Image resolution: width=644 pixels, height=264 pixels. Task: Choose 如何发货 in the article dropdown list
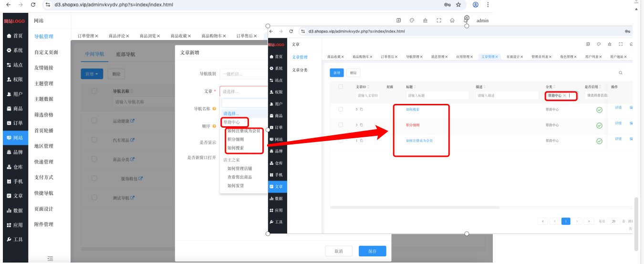(x=236, y=186)
